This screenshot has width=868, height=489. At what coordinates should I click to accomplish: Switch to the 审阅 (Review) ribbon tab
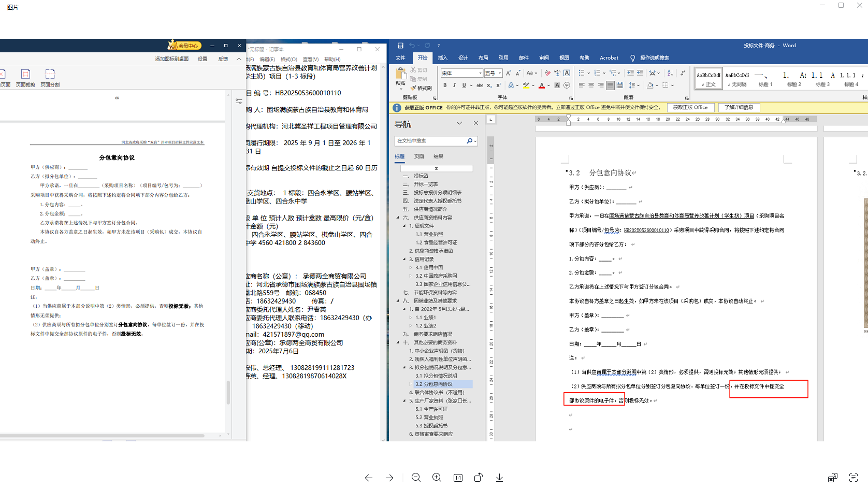[x=544, y=58]
